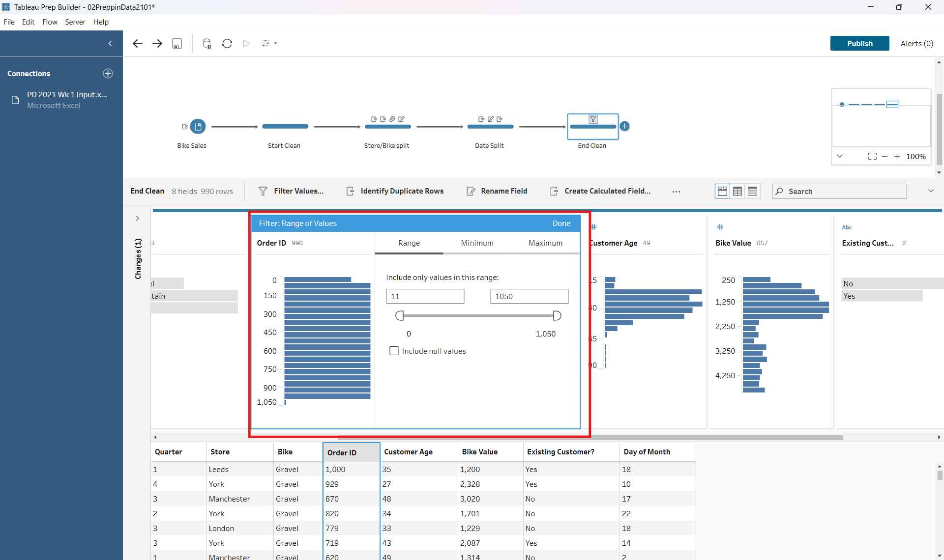Viewport: 944px width, 560px height.
Task: Click plus icon after End Clean step
Action: point(624,126)
